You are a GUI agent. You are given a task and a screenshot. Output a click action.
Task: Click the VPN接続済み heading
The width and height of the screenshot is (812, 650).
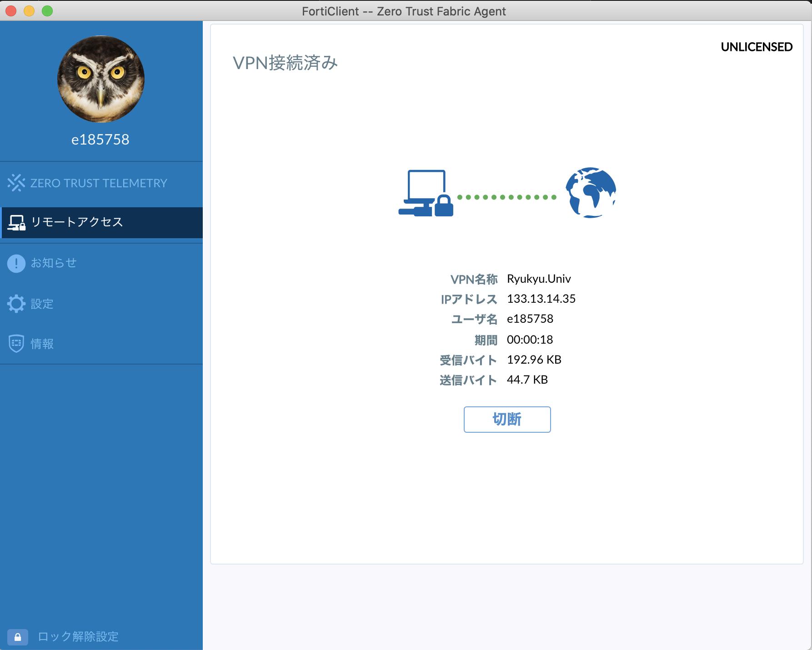point(285,63)
